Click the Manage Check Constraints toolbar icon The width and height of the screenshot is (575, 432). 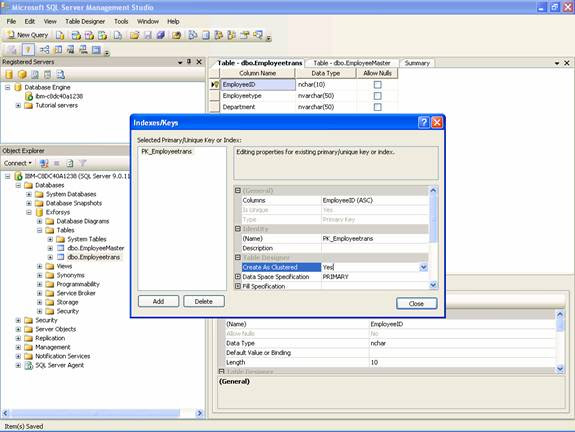96,50
